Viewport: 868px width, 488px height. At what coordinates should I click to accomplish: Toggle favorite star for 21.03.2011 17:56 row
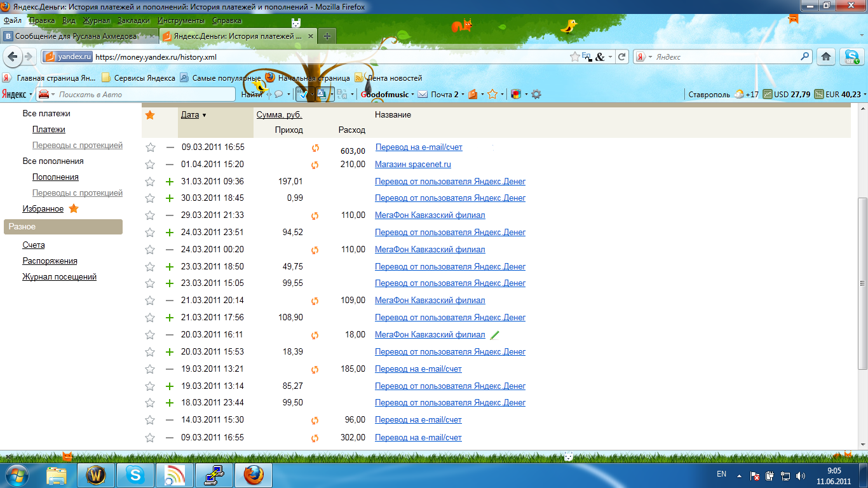click(150, 318)
